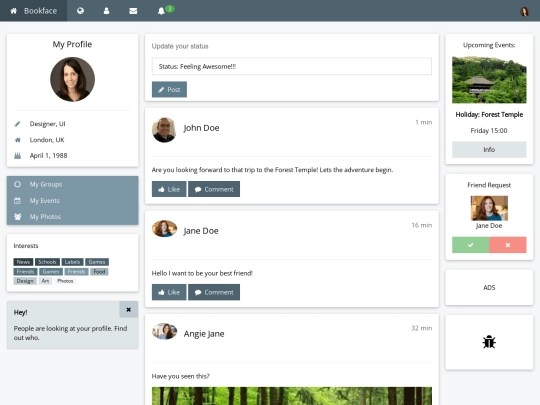The width and height of the screenshot is (540, 405).
Task: Click the globe icon in top bar
Action: pyautogui.click(x=80, y=11)
